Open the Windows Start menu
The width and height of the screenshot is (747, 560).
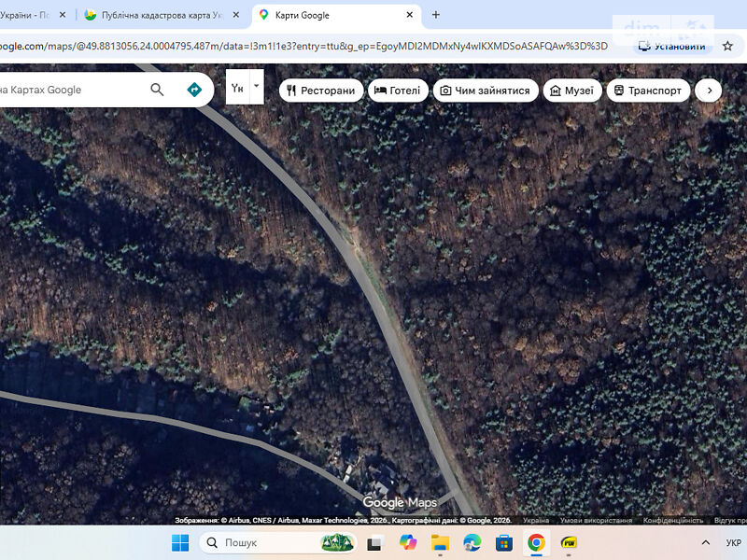(180, 542)
